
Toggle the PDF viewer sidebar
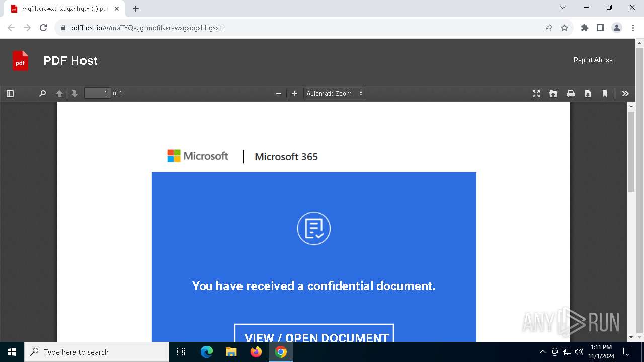point(10,93)
